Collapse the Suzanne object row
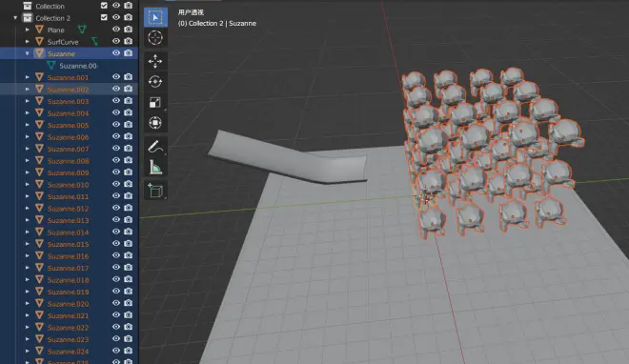 (x=28, y=53)
